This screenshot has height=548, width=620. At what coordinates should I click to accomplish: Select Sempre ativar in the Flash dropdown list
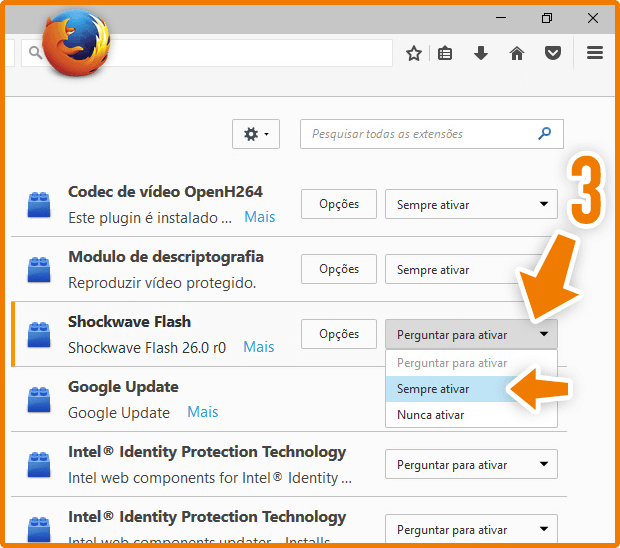[471, 389]
